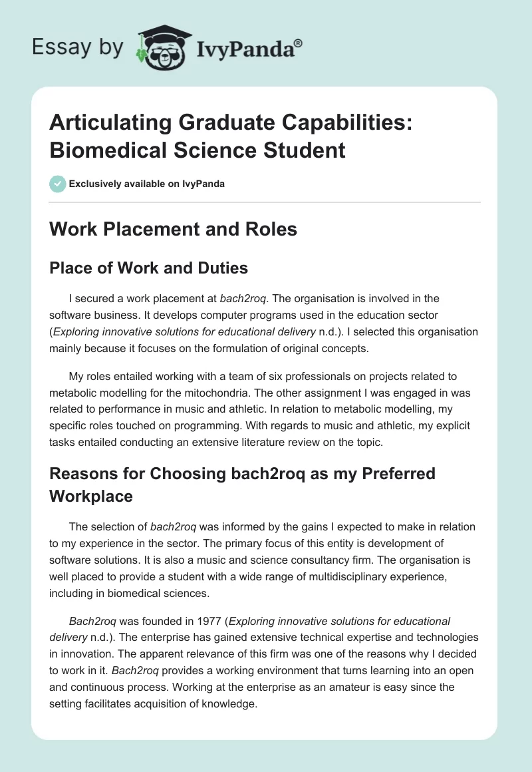Click the green checkmark badge icon
This screenshot has height=772, width=532.
[57, 184]
